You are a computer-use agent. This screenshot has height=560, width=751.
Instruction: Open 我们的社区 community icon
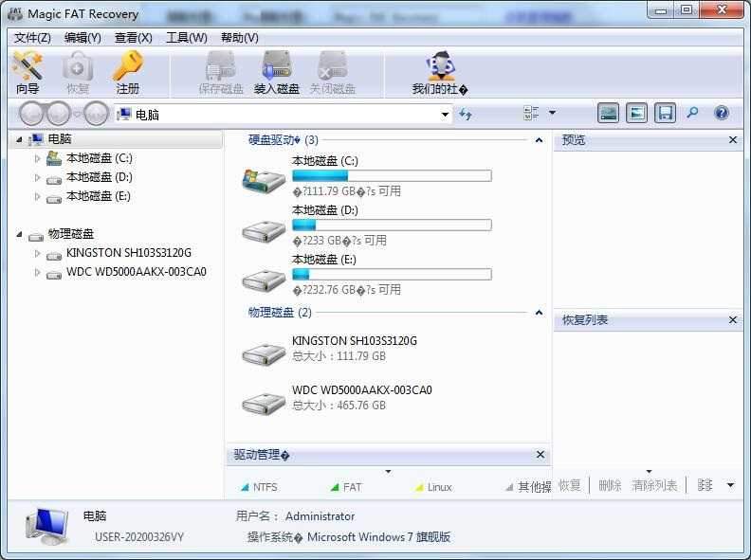(x=440, y=73)
